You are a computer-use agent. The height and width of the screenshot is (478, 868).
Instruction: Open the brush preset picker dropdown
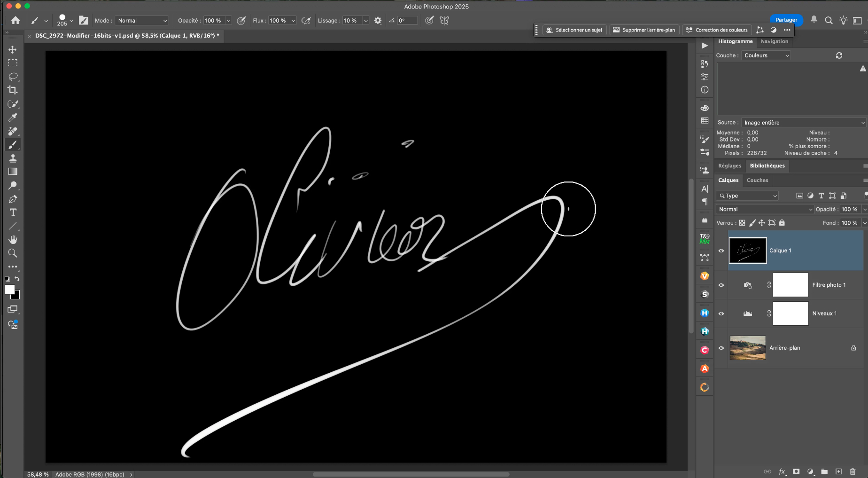71,21
